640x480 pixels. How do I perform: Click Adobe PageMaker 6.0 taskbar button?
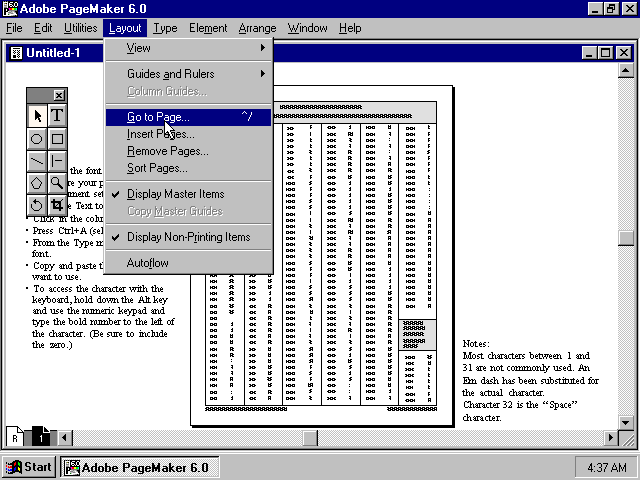pos(140,467)
